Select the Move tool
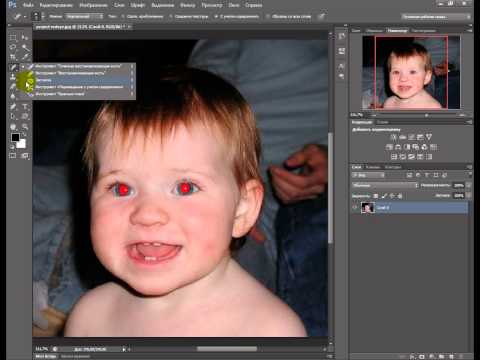Image resolution: width=480 pixels, height=360 pixels. click(x=25, y=37)
